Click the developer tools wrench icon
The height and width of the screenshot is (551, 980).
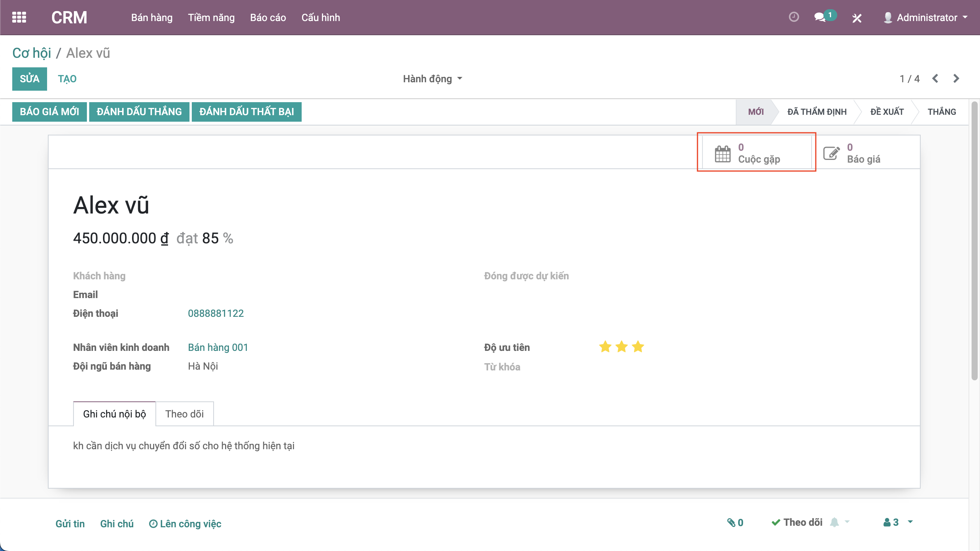pyautogui.click(x=857, y=18)
